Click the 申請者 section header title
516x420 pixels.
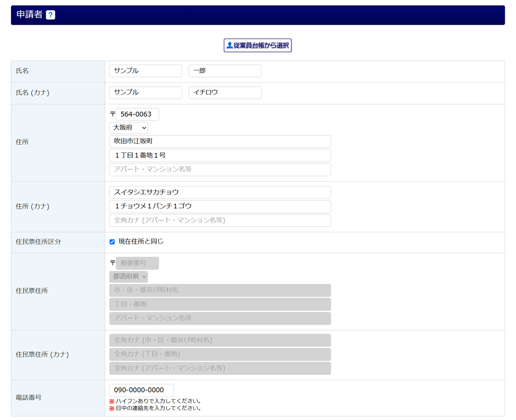(29, 15)
